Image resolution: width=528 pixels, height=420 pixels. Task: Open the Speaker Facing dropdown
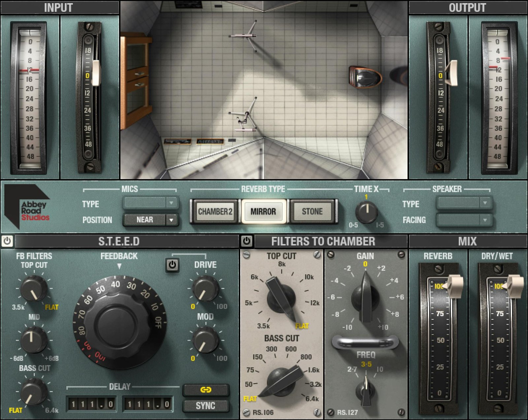pyautogui.click(x=464, y=220)
